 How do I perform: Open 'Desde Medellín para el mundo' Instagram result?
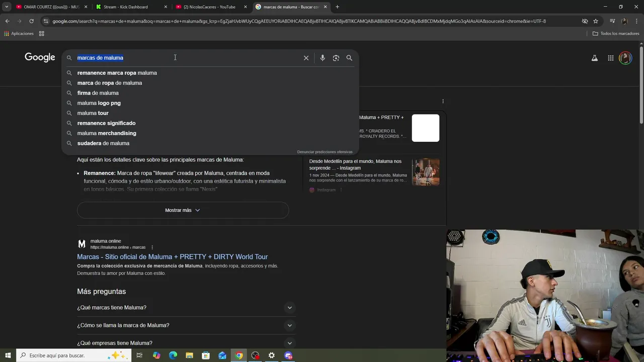(355, 164)
